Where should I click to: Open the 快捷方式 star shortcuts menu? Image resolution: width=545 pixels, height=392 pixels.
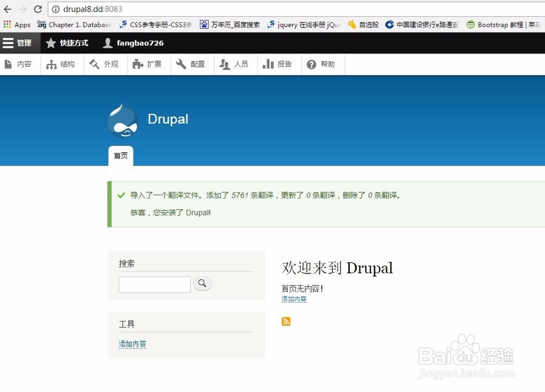[x=67, y=43]
